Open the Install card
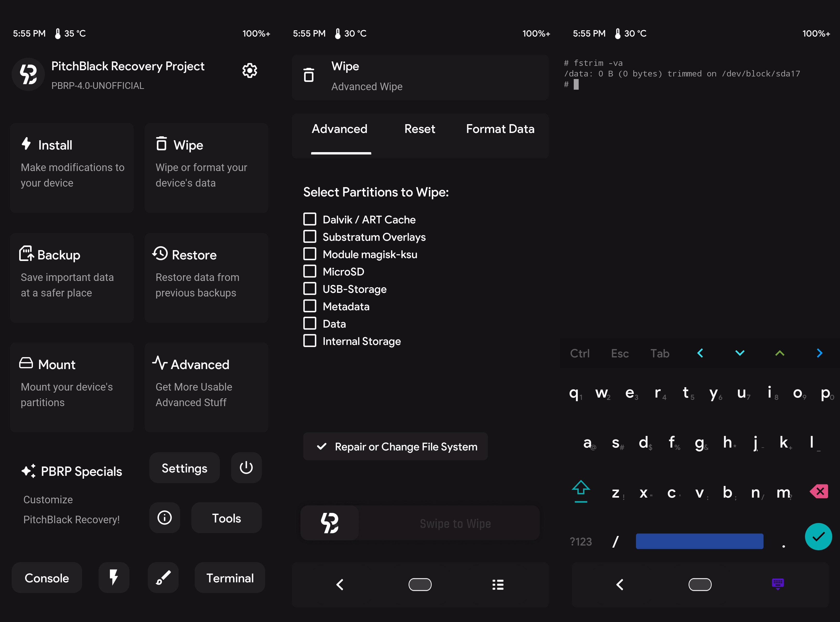 [x=72, y=168]
